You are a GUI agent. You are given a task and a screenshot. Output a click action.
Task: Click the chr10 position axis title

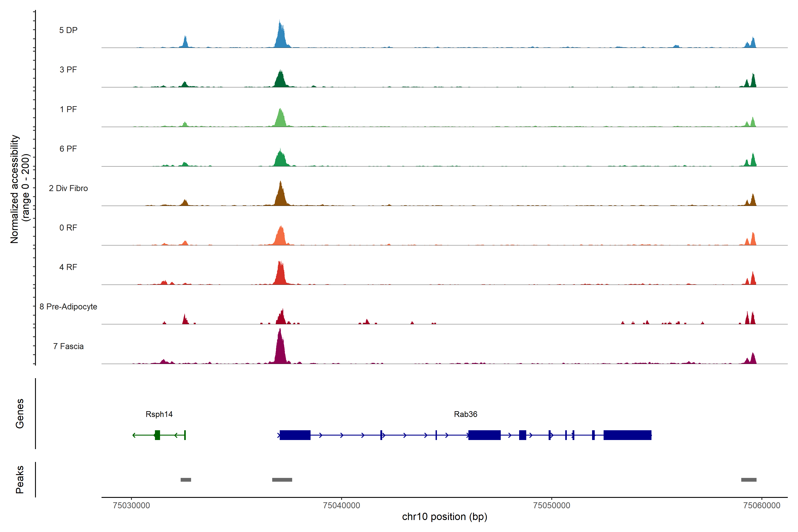(444, 517)
